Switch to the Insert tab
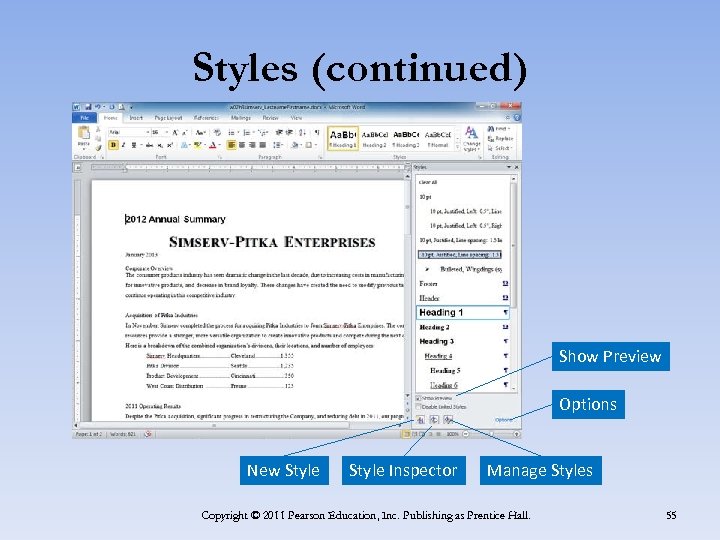This screenshot has height=540, width=720. pyautogui.click(x=136, y=118)
